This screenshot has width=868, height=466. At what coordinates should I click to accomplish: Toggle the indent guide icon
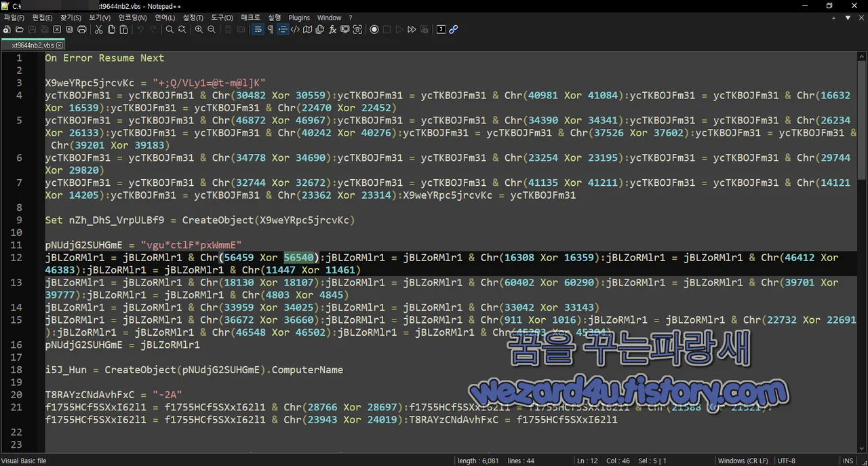(x=283, y=30)
